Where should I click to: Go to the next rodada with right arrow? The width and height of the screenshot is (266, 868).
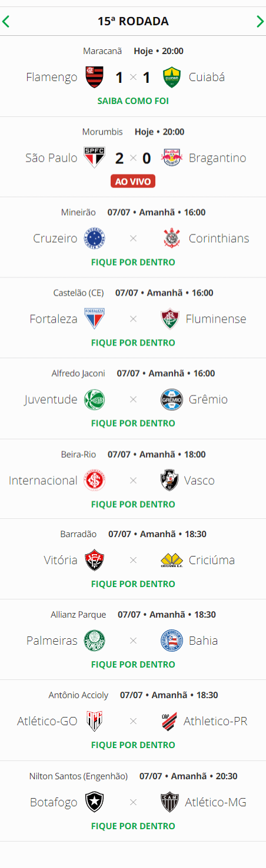click(260, 22)
